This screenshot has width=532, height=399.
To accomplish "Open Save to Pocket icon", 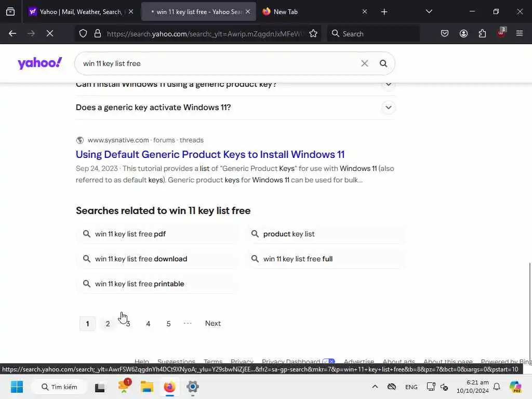I will [445, 34].
